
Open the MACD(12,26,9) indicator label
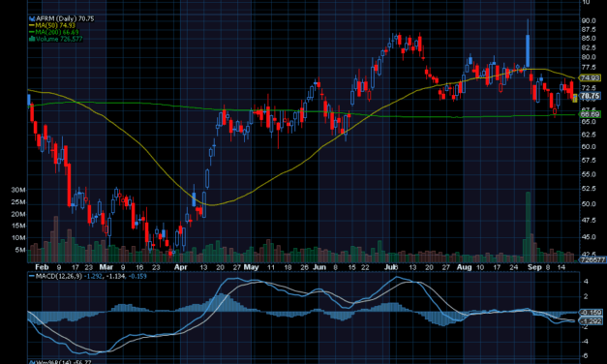coord(59,276)
